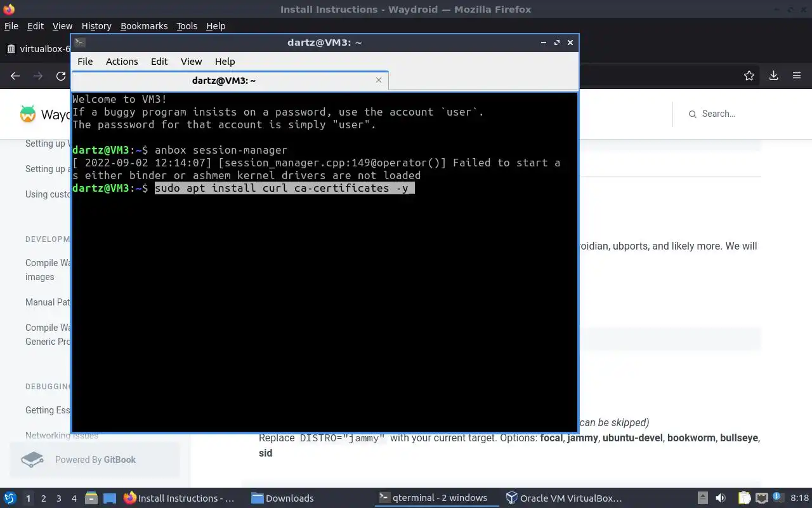Open the Firefox Downloads arrow icon
The image size is (812, 508).
(773, 76)
